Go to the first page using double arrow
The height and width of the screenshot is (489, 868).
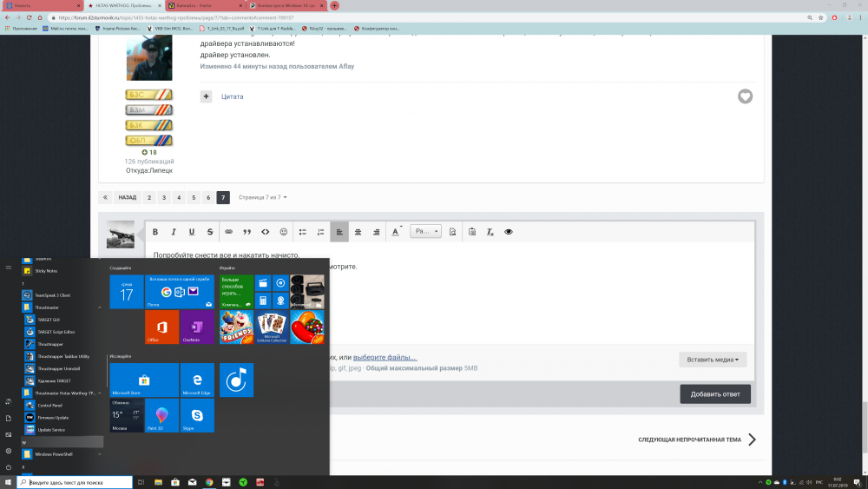pyautogui.click(x=105, y=197)
